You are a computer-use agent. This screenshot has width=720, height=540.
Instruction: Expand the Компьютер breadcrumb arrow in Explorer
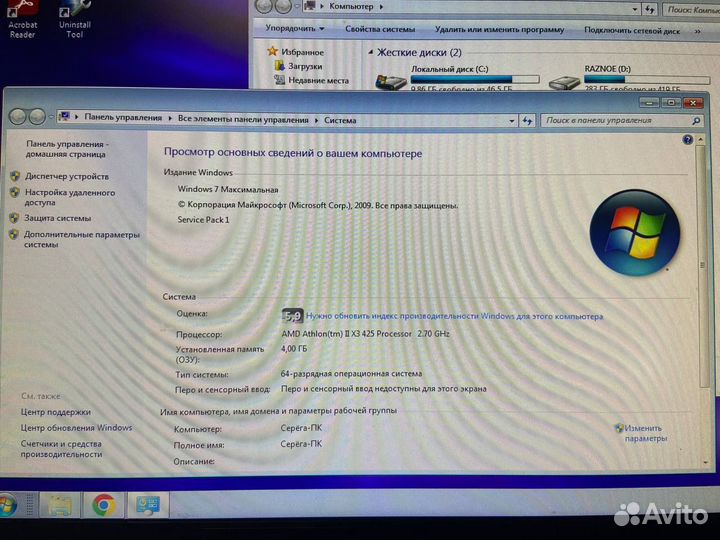click(381, 7)
